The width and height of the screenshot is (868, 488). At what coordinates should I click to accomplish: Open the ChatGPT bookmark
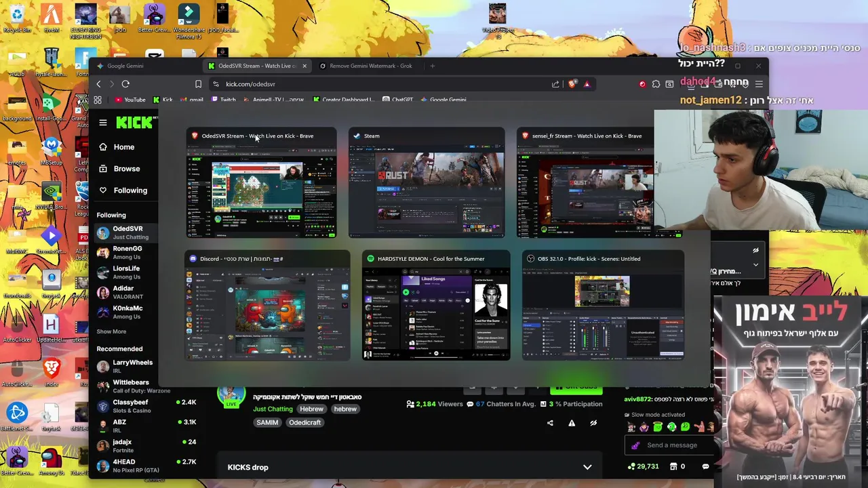(397, 100)
